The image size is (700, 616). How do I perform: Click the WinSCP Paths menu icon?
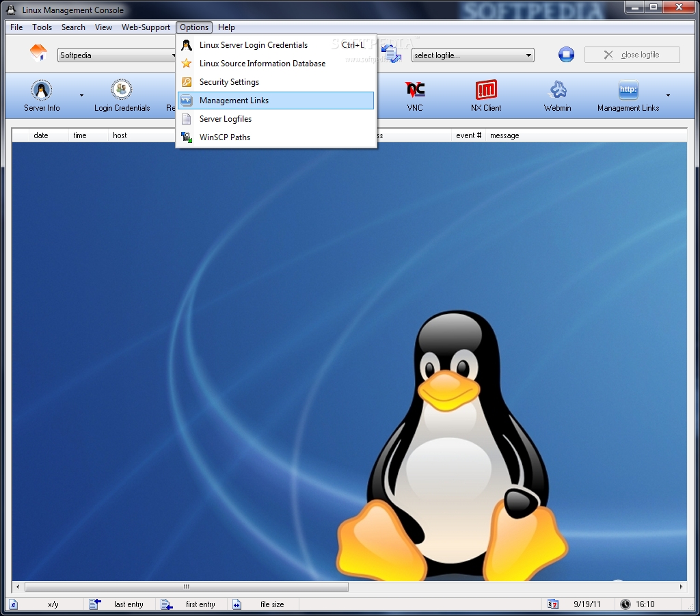click(x=187, y=137)
